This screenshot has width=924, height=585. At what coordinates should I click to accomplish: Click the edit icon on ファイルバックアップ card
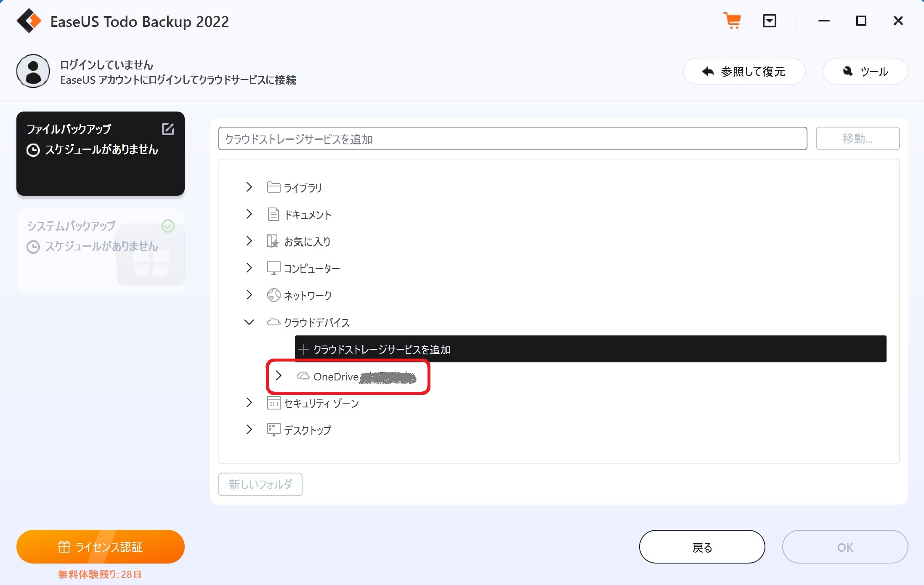click(168, 129)
